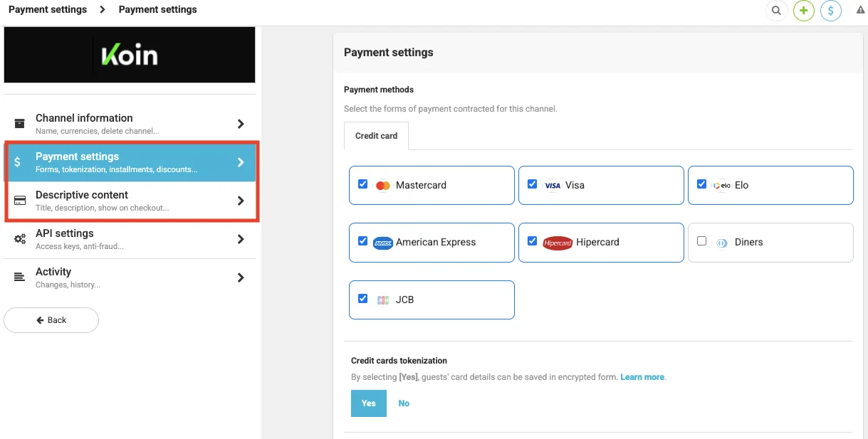Uncheck the Hipercard checkbox

click(x=532, y=241)
